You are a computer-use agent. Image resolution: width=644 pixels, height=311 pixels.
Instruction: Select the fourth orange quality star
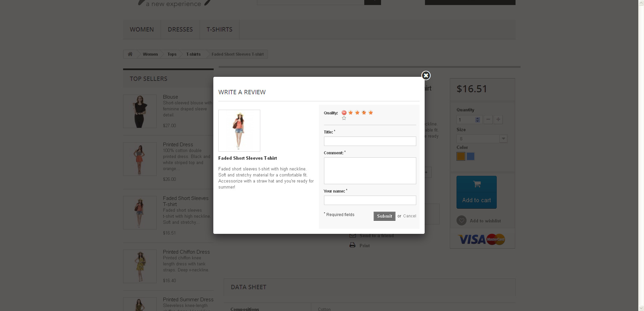click(x=371, y=113)
